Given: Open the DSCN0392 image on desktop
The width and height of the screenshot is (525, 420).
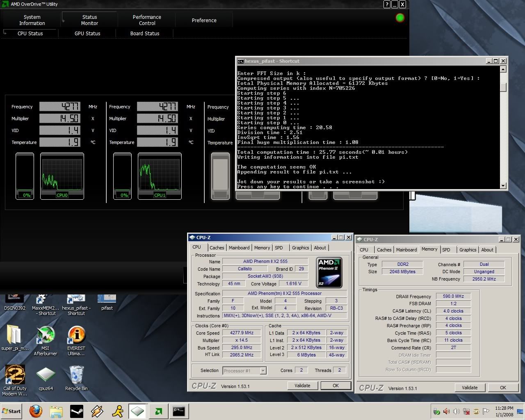Looking at the screenshot, I should [x=15, y=303].
